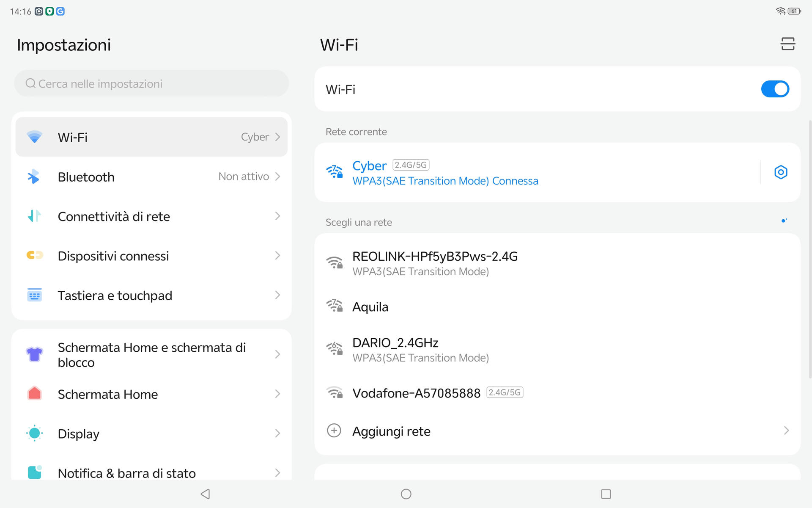Screen dimensions: 812x508
Task: Click the plus icon for Aggiungi rete
Action: tap(334, 431)
